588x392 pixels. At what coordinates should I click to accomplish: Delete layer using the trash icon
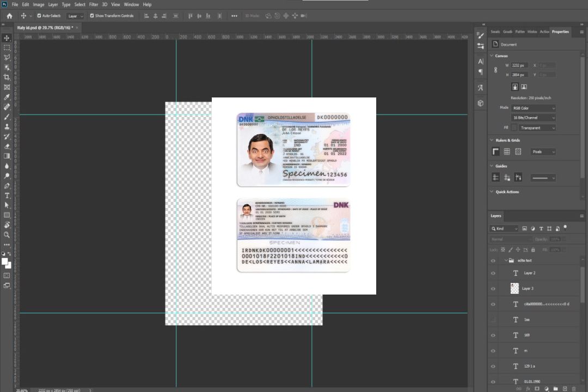click(574, 389)
